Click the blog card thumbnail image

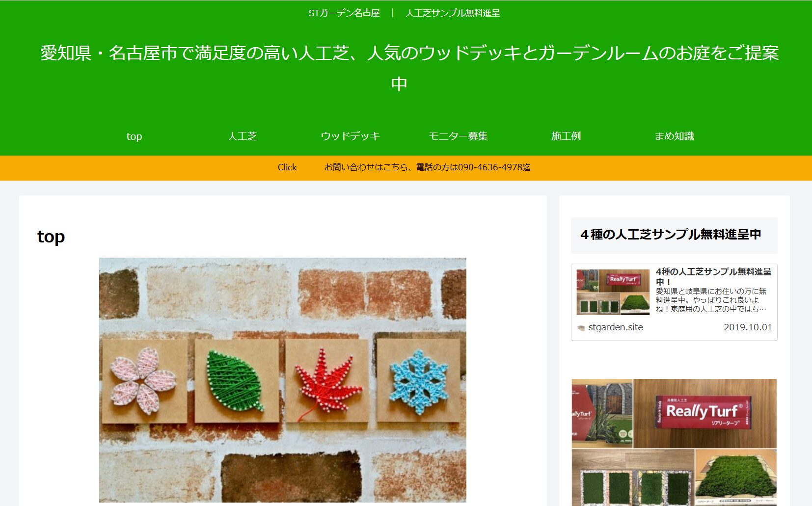click(x=613, y=292)
